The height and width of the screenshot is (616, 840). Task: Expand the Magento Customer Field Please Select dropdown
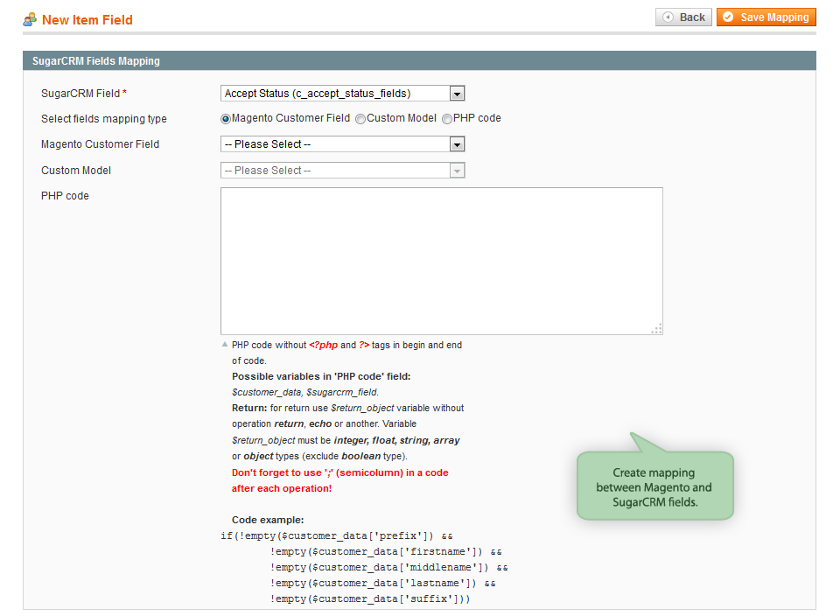[342, 144]
